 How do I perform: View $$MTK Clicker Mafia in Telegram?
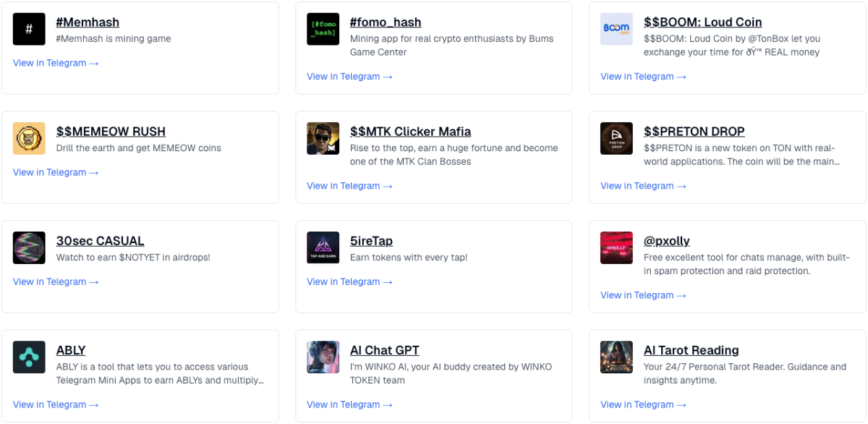click(349, 186)
